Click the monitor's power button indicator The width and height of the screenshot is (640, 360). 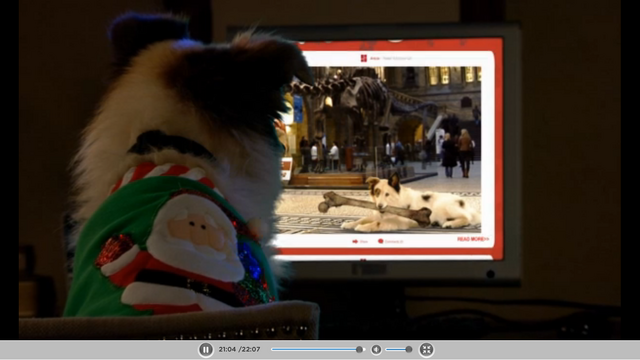[x=491, y=274]
